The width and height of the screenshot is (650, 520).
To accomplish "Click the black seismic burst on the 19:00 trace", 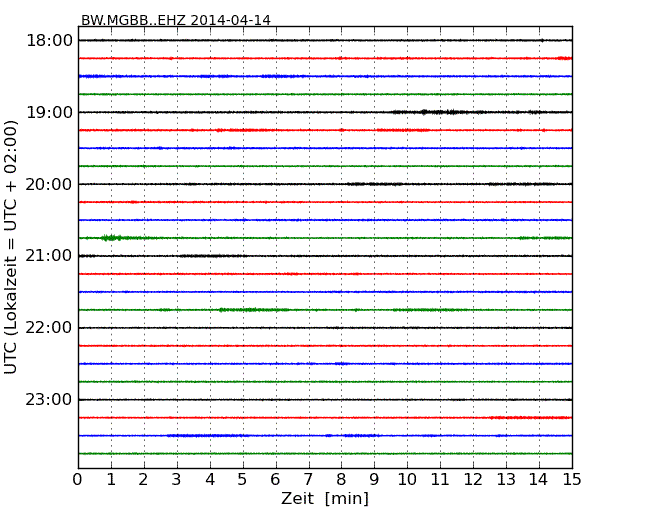I will [x=439, y=112].
